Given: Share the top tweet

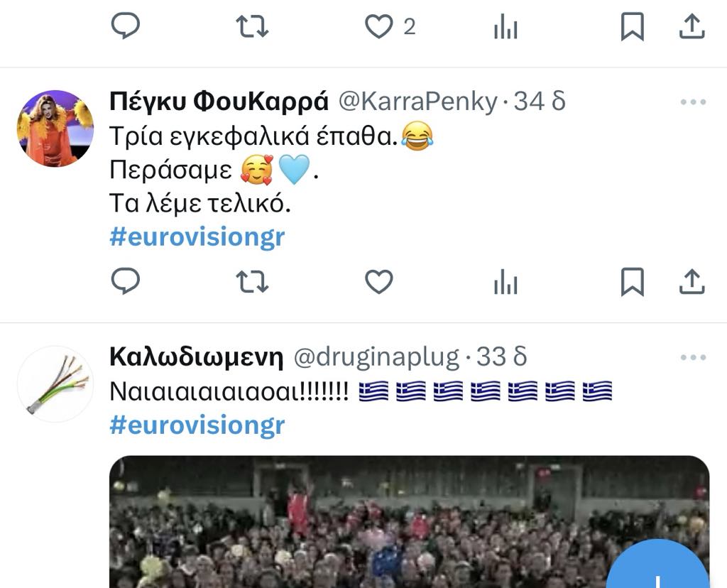Looking at the screenshot, I should pyautogui.click(x=692, y=26).
